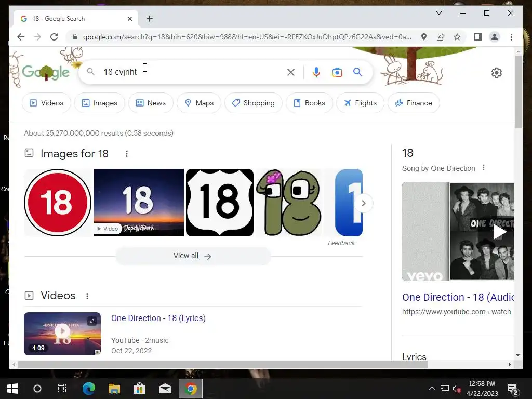Reload the Google search page
This screenshot has width=532, height=399.
tap(54, 37)
